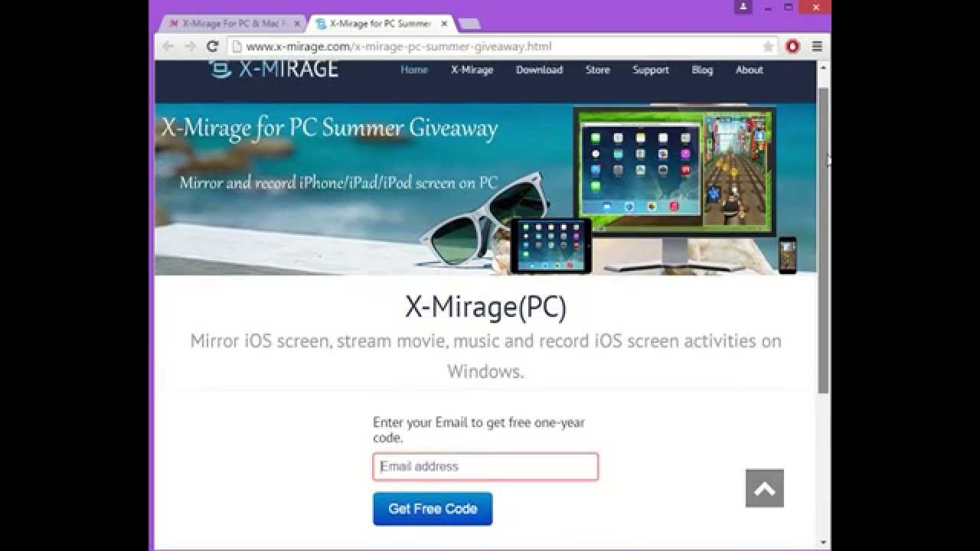Open the Store nav link
The width and height of the screenshot is (980, 551).
pyautogui.click(x=598, y=70)
